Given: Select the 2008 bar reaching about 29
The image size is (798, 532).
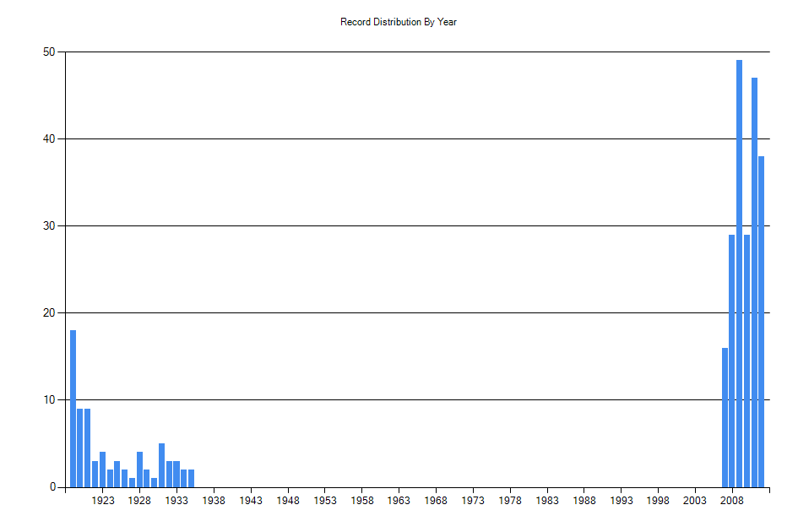Looking at the screenshot, I should [x=732, y=361].
